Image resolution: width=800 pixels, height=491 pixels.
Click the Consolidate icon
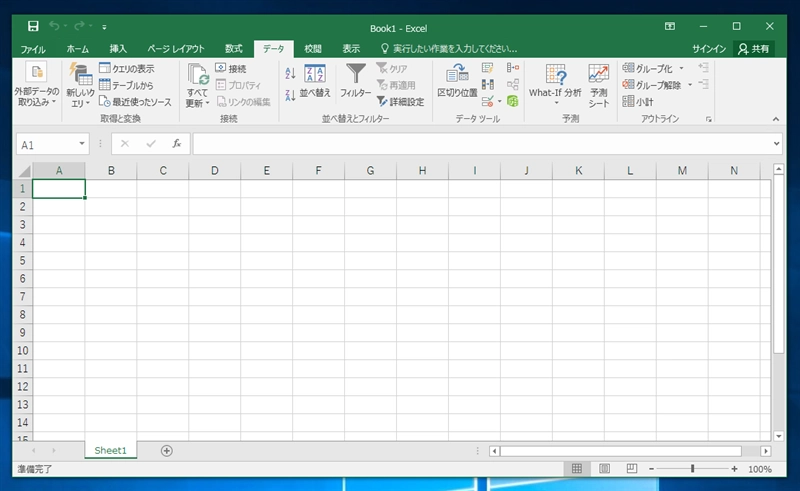(513, 68)
